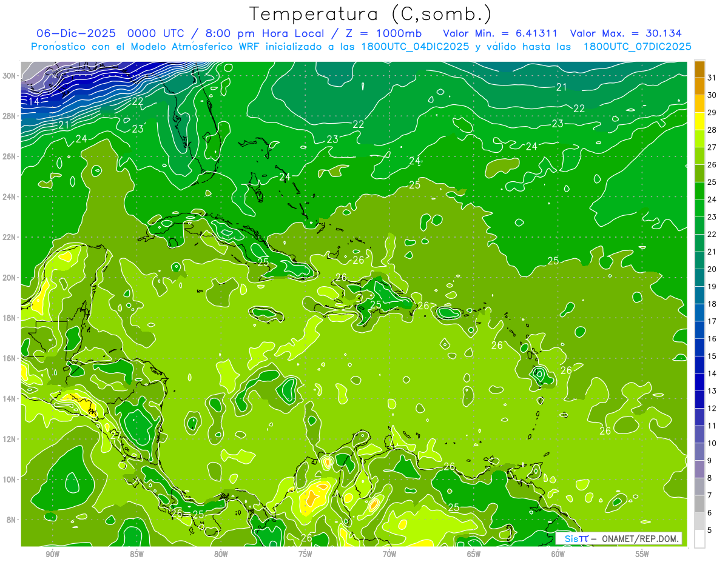Viewport: 728px width, 562px height.
Task: Click the "26N" latitude axis label
Action: coord(10,156)
